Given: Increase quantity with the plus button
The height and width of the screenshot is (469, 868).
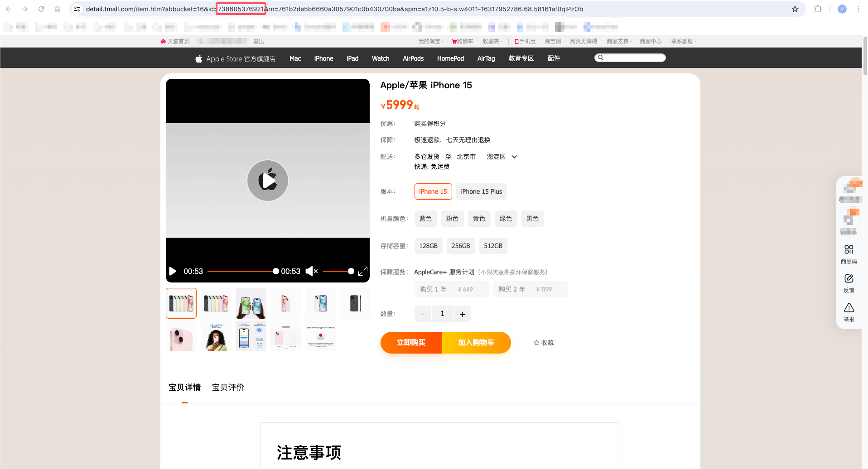Looking at the screenshot, I should (x=463, y=314).
